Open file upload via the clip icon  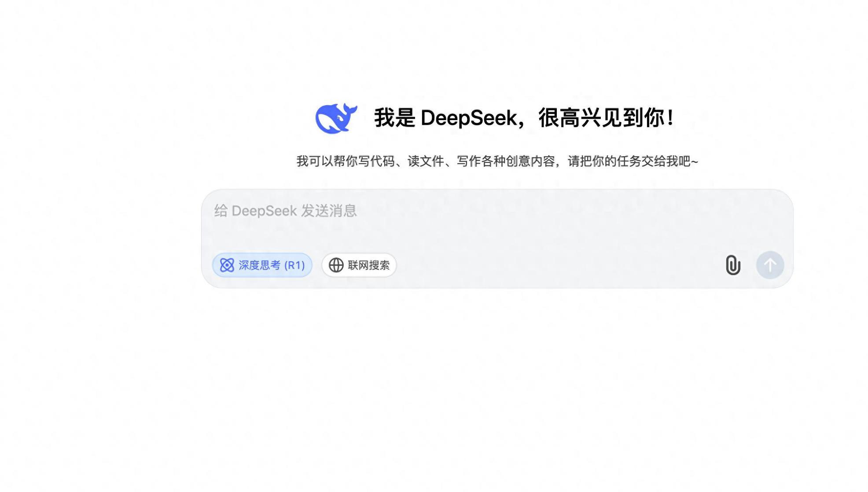[733, 265]
